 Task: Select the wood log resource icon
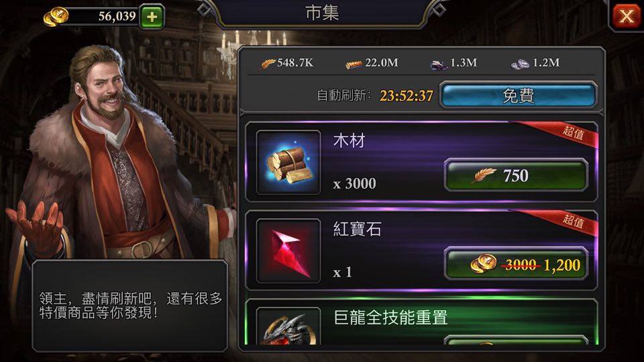[x=354, y=64]
